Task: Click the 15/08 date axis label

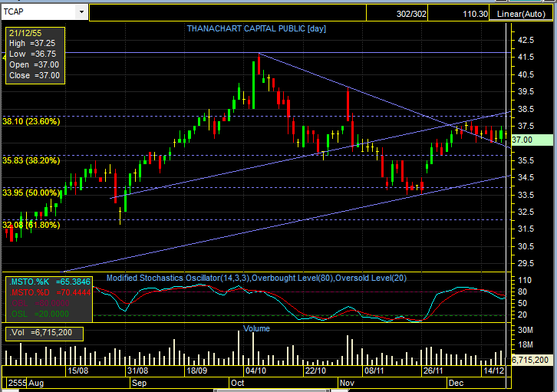Action: pos(78,371)
